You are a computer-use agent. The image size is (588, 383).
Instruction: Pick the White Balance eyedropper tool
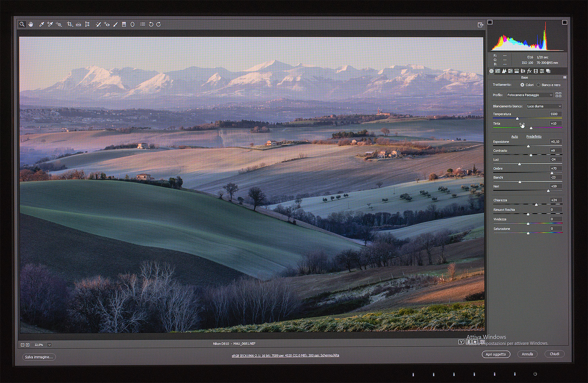42,24
